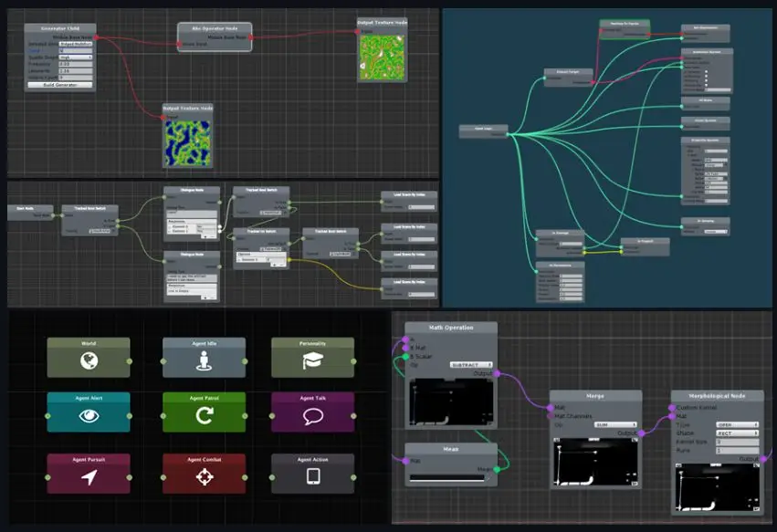The image size is (777, 532).
Task: Select the Mean node title bar
Action: 451,449
